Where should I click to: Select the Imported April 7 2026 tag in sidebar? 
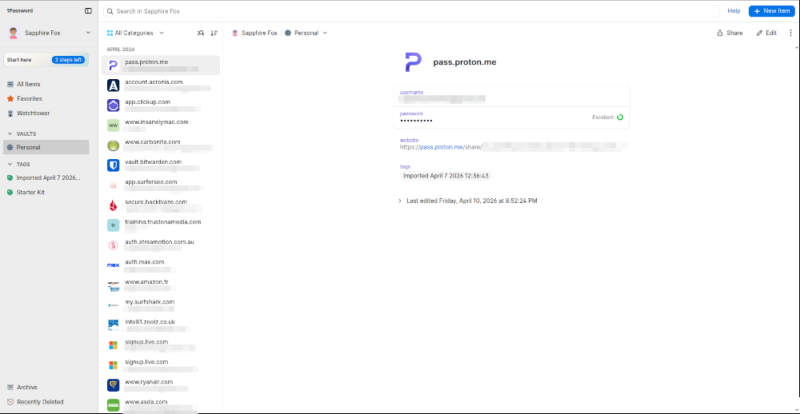tap(48, 178)
